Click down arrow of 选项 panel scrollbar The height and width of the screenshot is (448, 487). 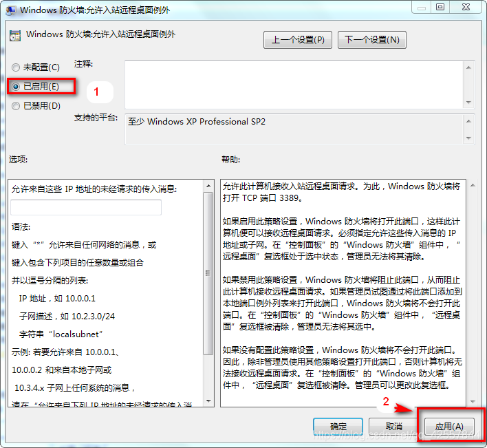tap(208, 401)
